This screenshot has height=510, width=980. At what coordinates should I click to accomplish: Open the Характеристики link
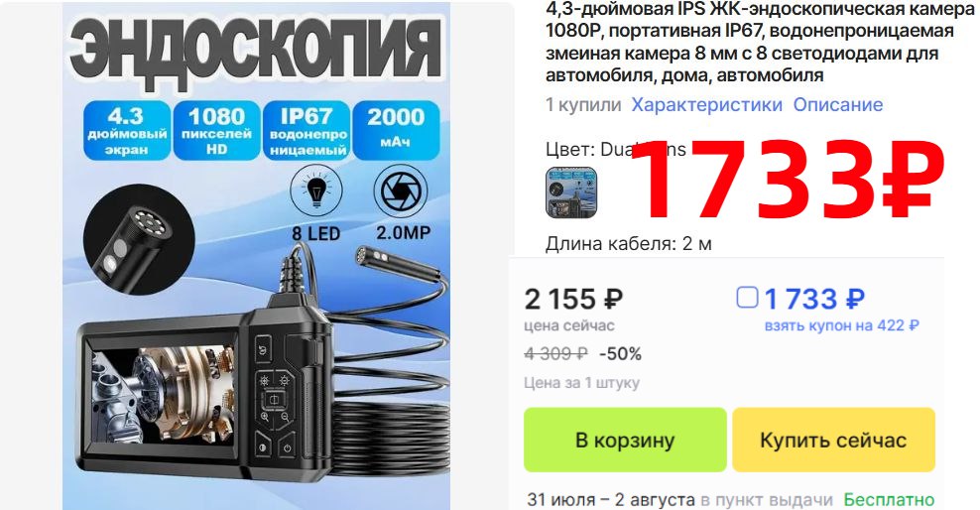coord(706,104)
